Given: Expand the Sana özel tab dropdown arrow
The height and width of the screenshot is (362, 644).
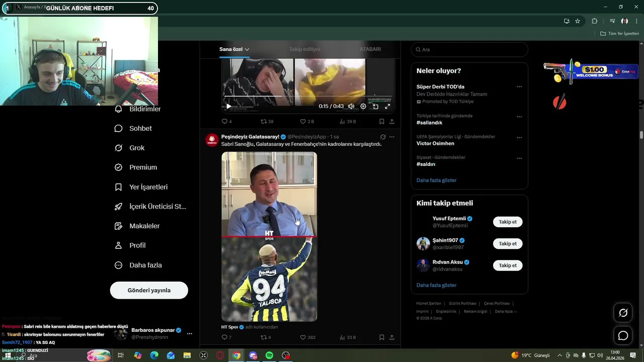Looking at the screenshot, I should click(247, 49).
